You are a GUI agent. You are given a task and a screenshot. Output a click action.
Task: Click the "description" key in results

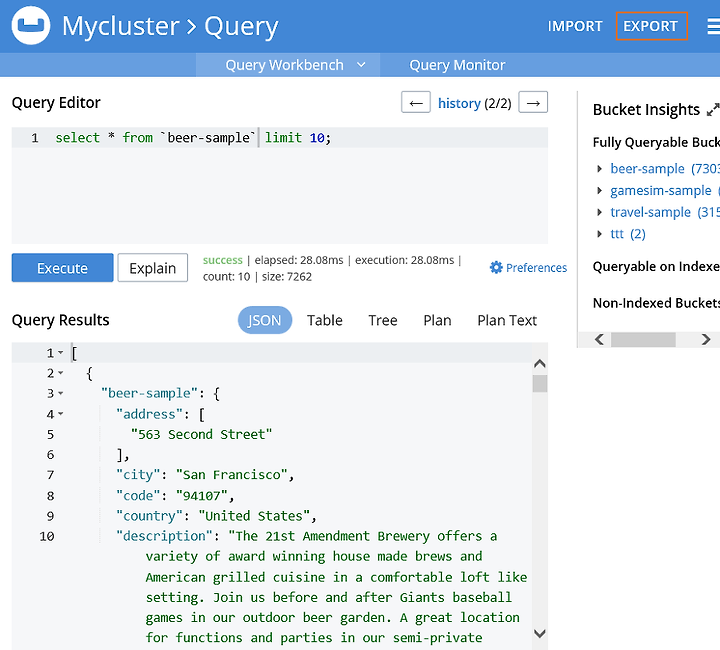(x=164, y=536)
